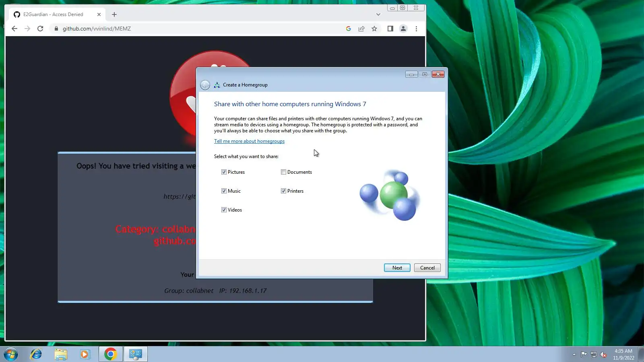
Task: Open Windows Media Player from taskbar
Action: point(85,354)
